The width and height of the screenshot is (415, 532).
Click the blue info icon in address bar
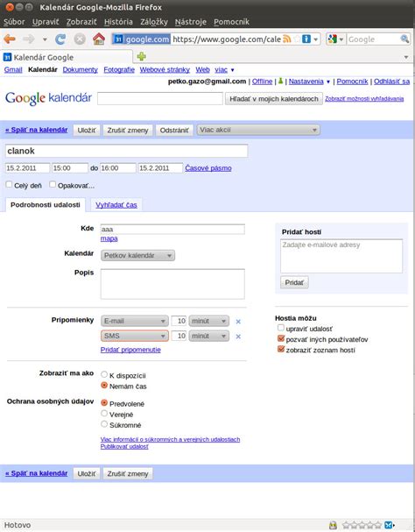tap(306, 39)
